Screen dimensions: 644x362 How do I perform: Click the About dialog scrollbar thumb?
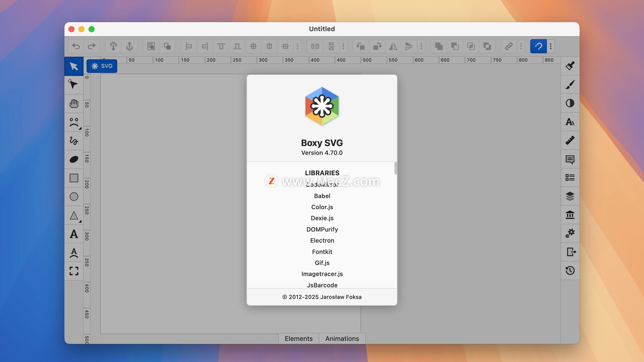click(x=396, y=168)
